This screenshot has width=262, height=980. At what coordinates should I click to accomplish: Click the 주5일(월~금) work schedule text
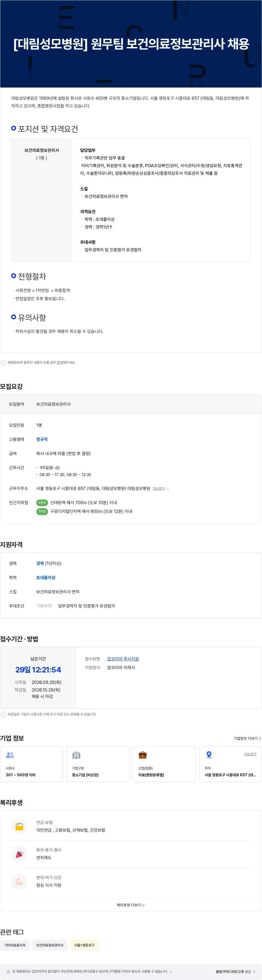click(49, 468)
